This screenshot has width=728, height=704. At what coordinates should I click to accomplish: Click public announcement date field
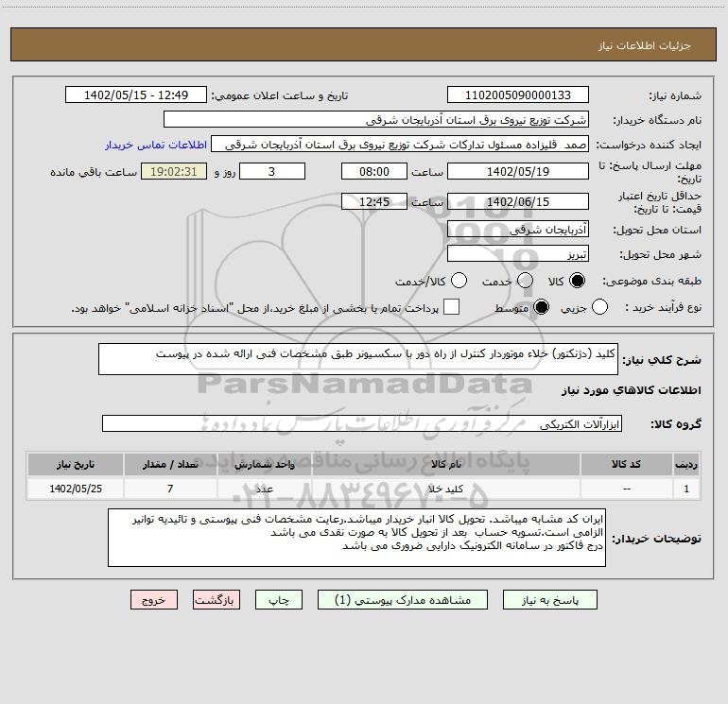[x=136, y=94]
